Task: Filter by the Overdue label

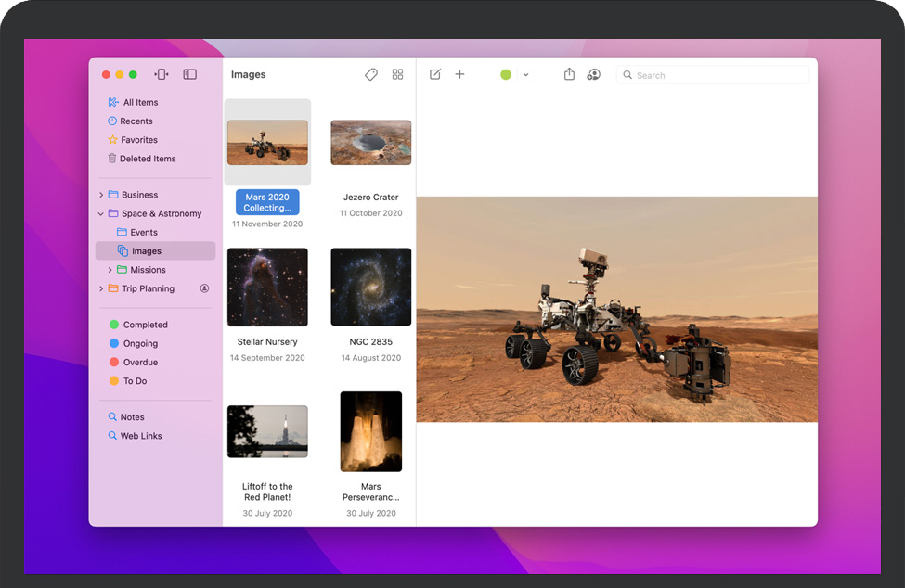Action: pos(140,363)
